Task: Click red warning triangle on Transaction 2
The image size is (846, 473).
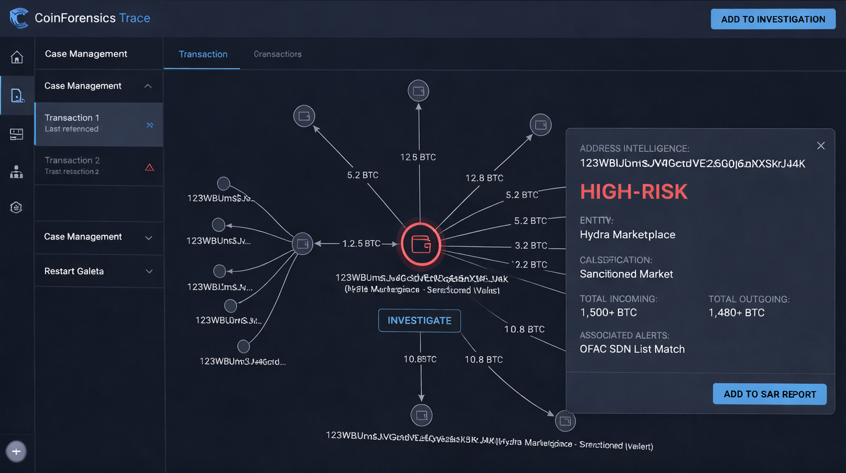Action: pos(149,167)
